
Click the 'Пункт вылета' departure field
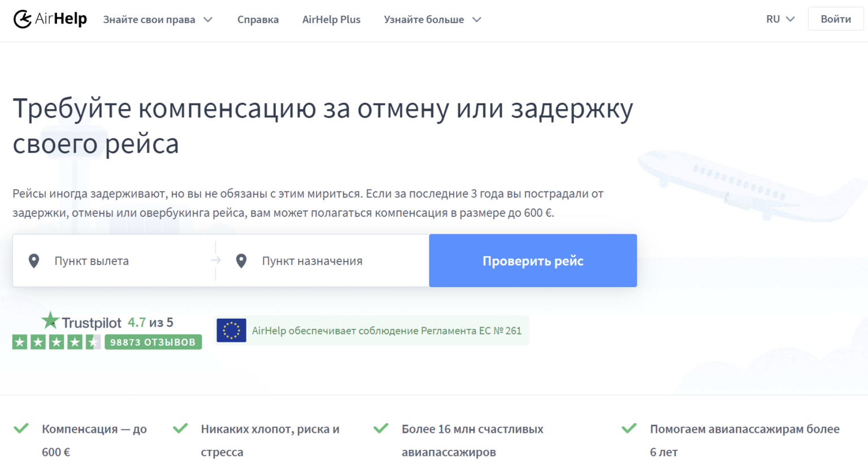point(114,260)
